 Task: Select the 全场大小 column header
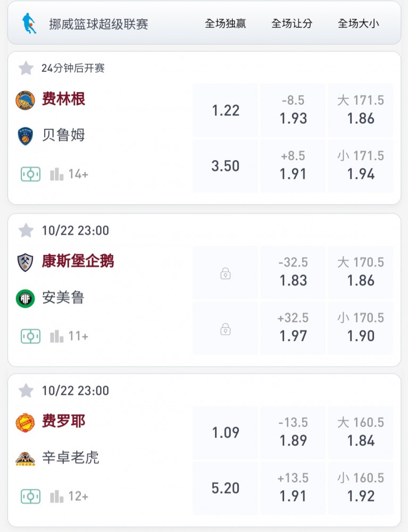(x=359, y=23)
